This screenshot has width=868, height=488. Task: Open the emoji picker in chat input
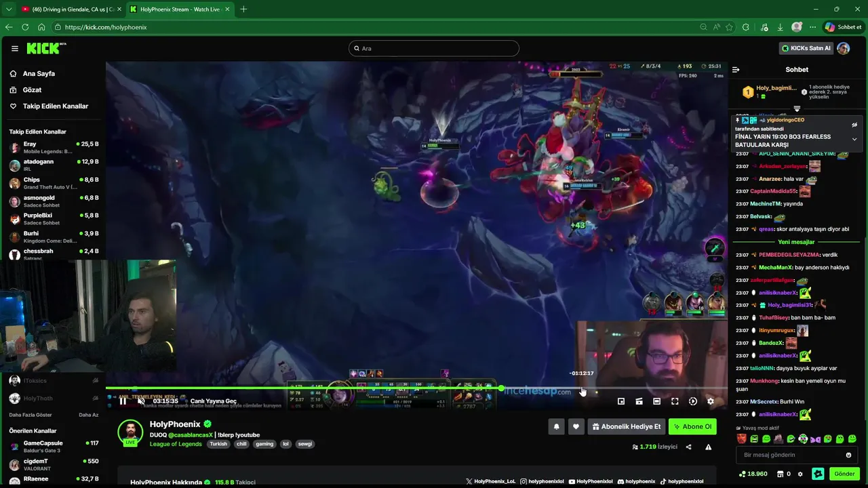click(848, 455)
